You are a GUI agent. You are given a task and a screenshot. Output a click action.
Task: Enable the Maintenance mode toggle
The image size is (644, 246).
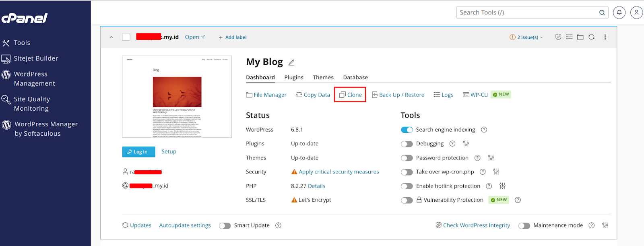click(x=524, y=225)
